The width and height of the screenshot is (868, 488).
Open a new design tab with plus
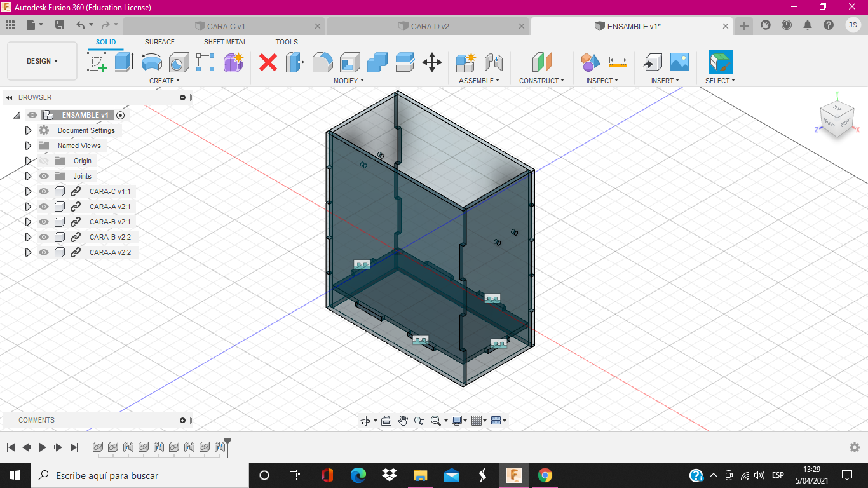744,25
